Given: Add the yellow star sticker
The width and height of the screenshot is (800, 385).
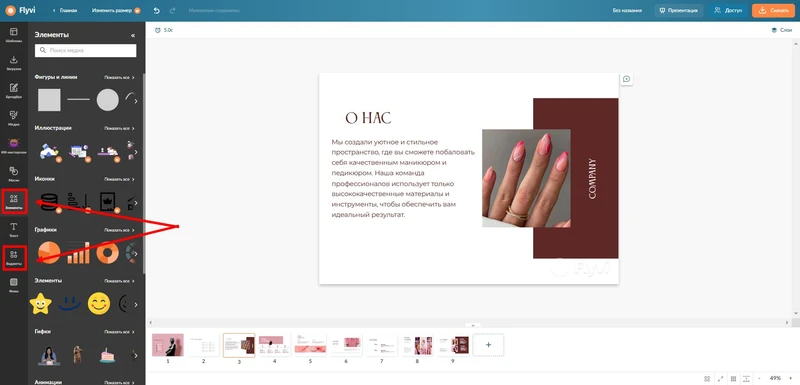Looking at the screenshot, I should (41, 304).
